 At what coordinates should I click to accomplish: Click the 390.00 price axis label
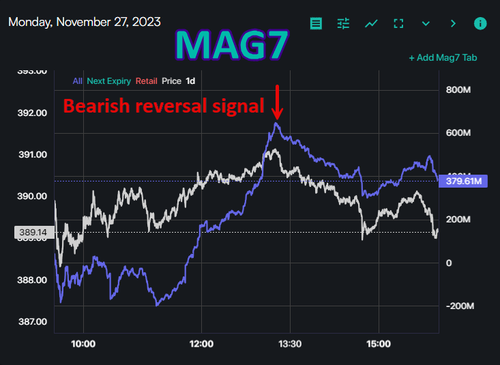32,196
